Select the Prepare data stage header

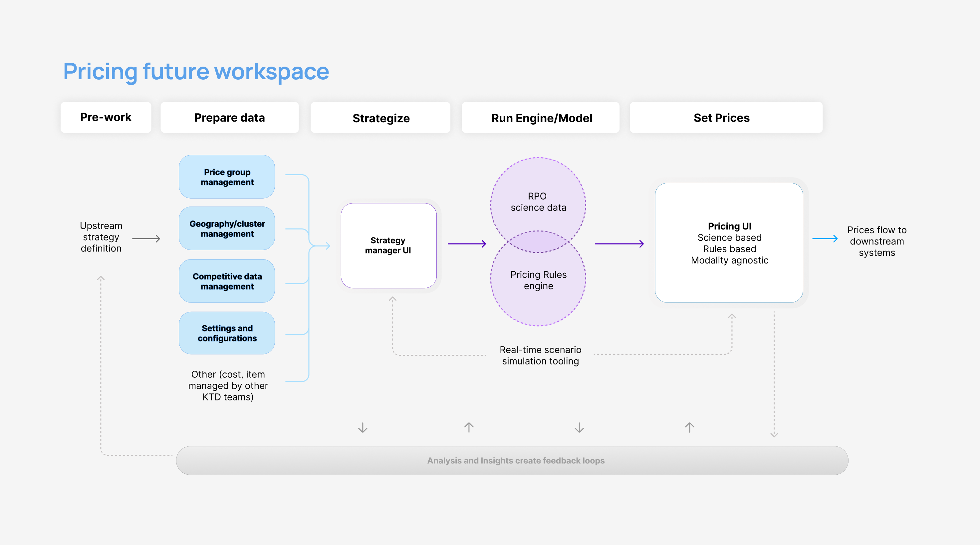(x=229, y=118)
